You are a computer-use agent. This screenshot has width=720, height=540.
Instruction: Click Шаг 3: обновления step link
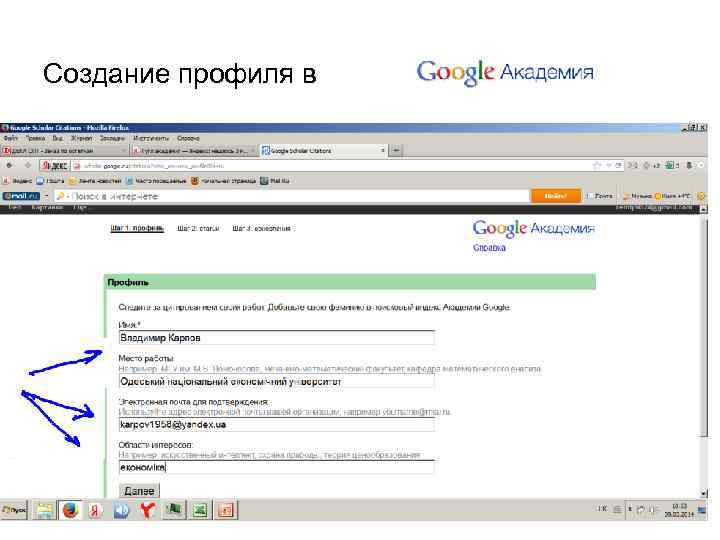262,228
